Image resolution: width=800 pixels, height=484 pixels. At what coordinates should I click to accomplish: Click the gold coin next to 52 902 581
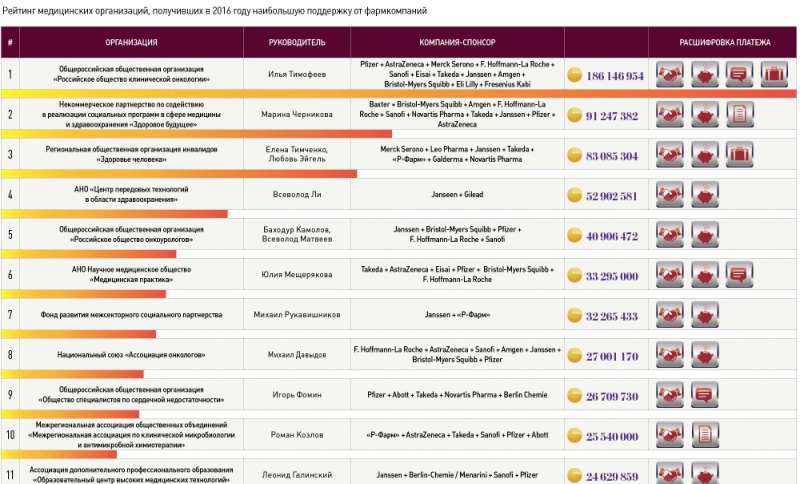point(574,195)
